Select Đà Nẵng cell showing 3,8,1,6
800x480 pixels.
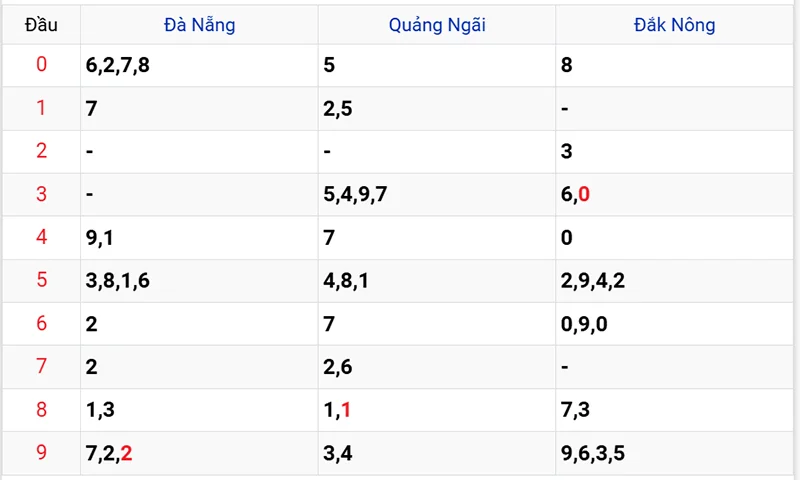(118, 281)
